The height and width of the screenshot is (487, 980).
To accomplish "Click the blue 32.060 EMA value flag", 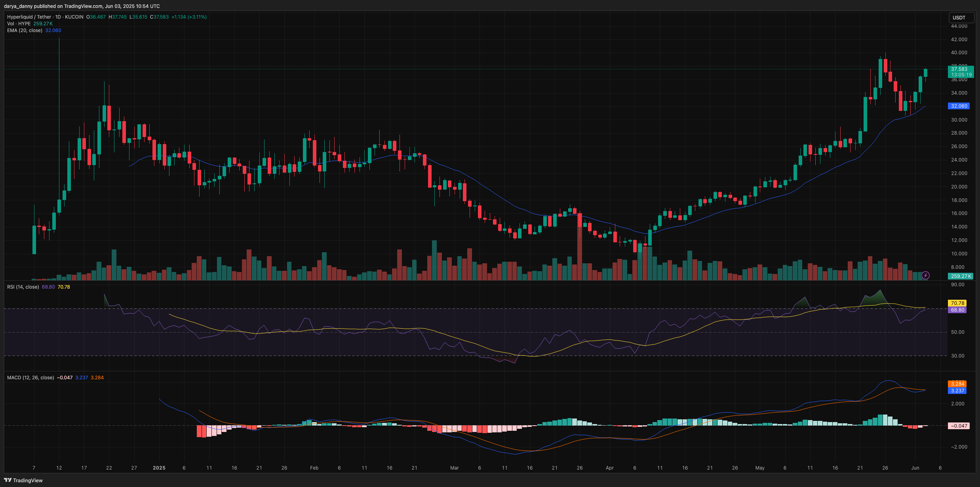I will click(959, 106).
